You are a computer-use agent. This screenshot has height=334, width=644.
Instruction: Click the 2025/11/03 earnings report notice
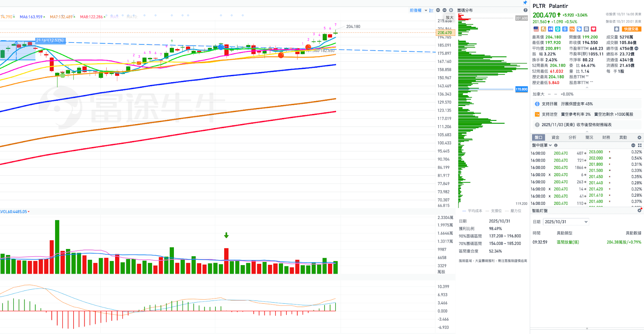click(x=587, y=125)
